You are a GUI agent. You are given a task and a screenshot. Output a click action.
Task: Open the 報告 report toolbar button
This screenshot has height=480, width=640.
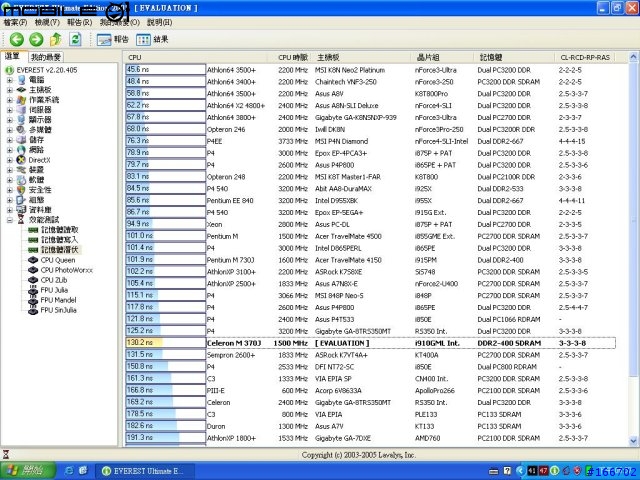point(113,40)
